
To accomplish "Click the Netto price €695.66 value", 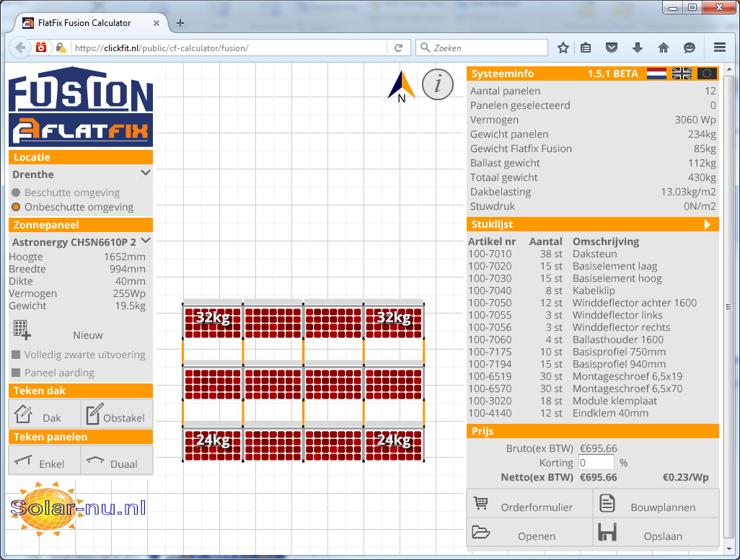I will click(x=599, y=477).
